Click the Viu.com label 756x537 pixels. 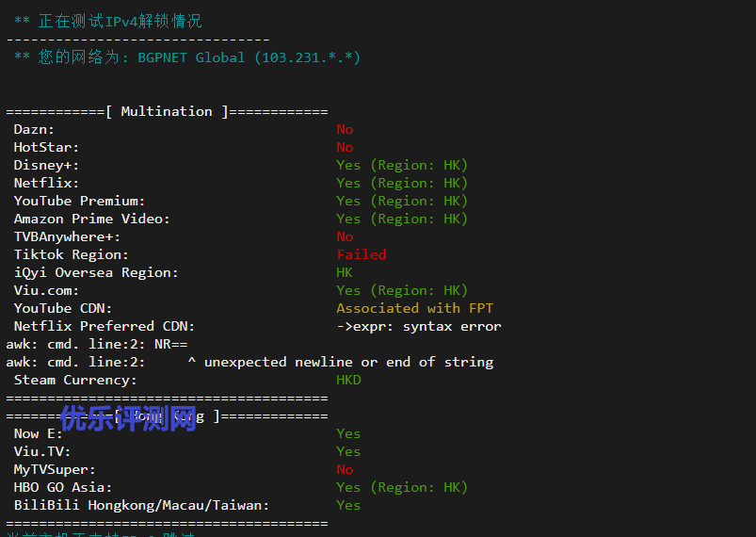[x=46, y=290]
